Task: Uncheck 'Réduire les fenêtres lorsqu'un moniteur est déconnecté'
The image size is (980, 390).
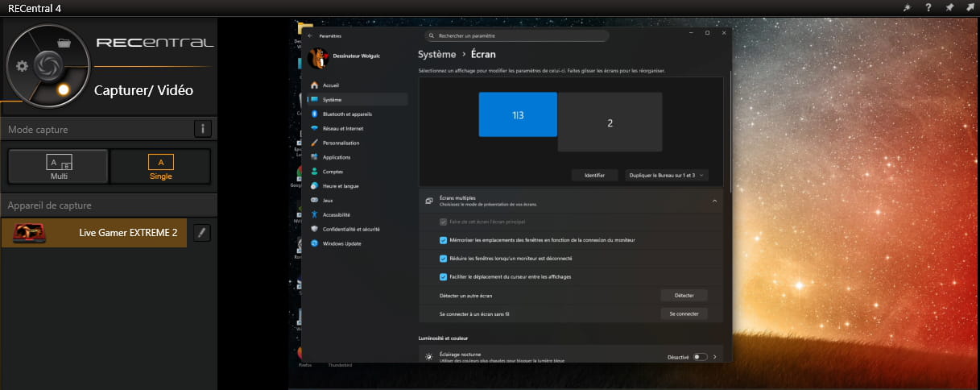Action: [x=443, y=259]
